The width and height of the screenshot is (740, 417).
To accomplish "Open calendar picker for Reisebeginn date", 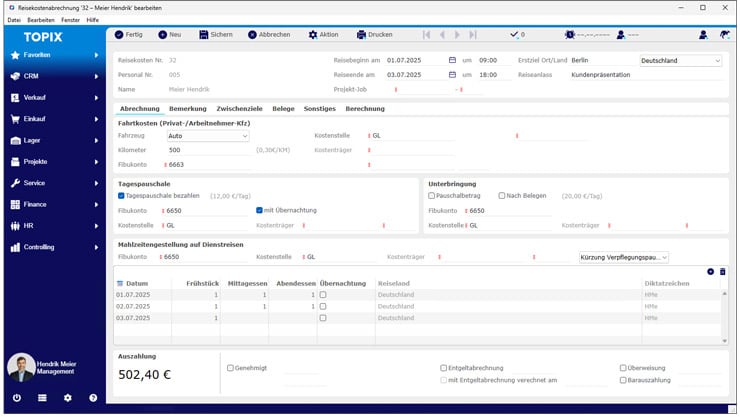I will [452, 60].
